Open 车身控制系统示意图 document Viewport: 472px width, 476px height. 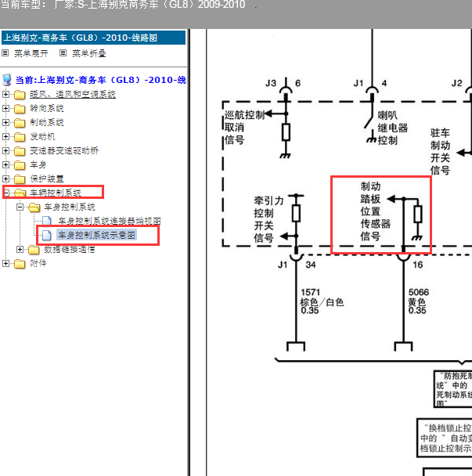96,235
